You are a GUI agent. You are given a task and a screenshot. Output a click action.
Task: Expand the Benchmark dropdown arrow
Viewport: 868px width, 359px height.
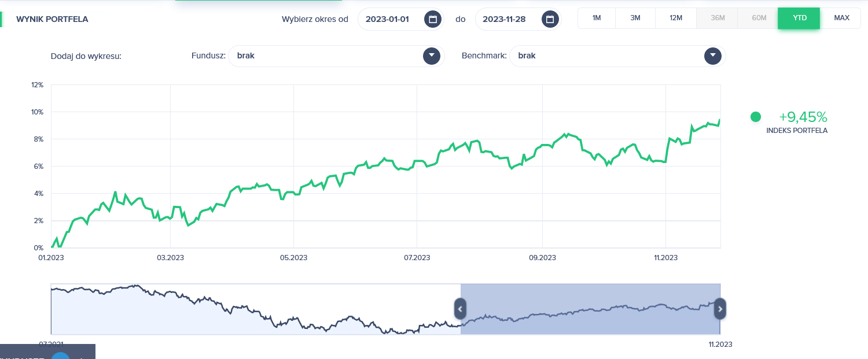(713, 56)
